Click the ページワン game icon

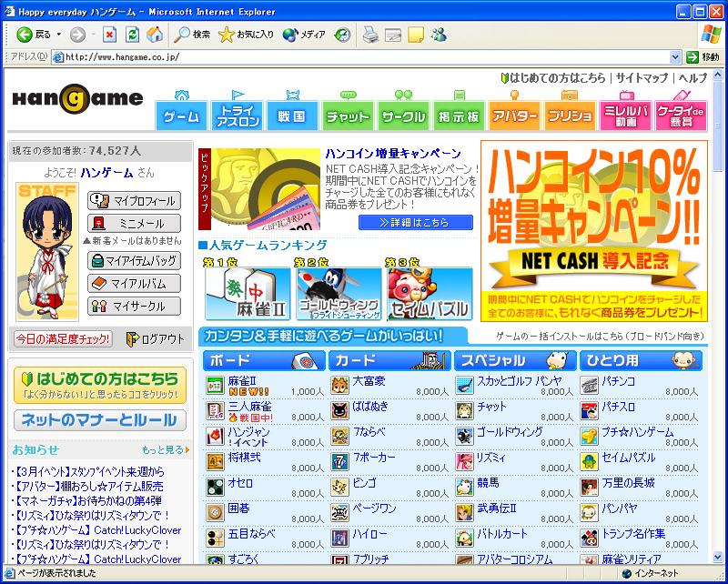pyautogui.click(x=339, y=512)
